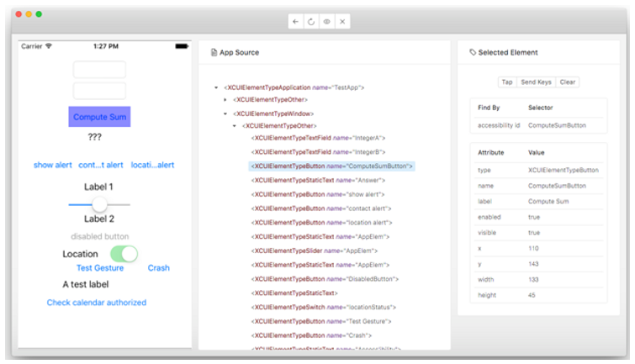The width and height of the screenshot is (635, 364).
Task: Click the first empty text field
Action: pyautogui.click(x=99, y=70)
